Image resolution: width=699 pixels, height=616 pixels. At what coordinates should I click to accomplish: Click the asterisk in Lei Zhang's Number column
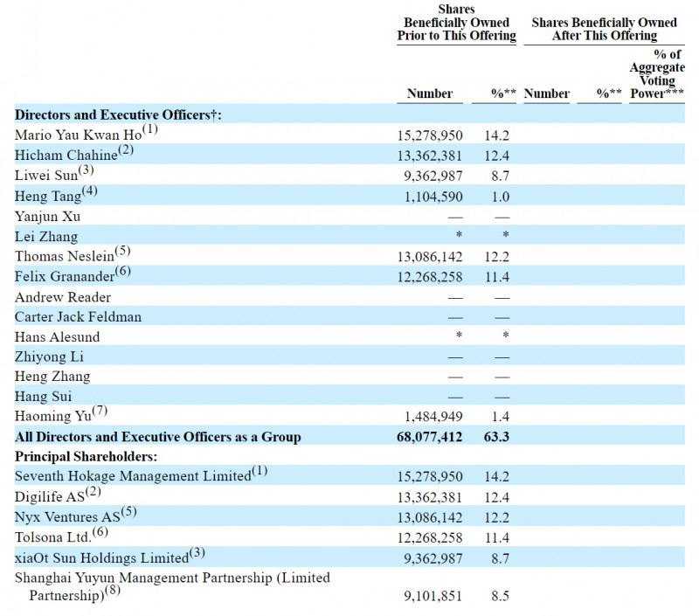459,235
